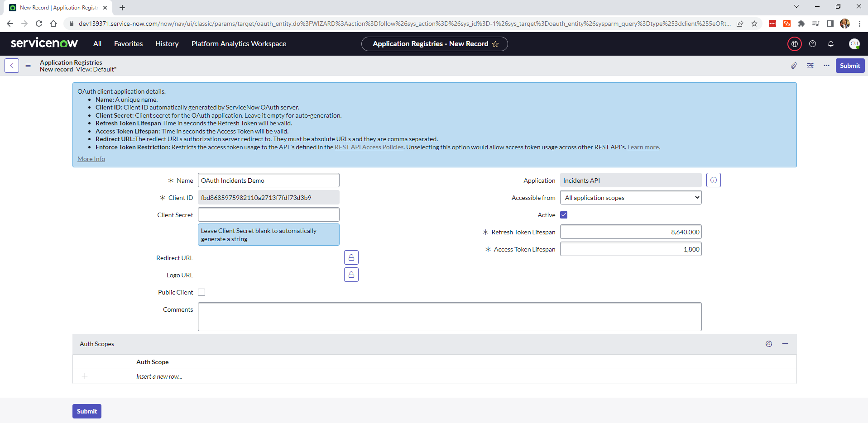
Task: Click the personalize form sliders icon
Action: coord(810,66)
